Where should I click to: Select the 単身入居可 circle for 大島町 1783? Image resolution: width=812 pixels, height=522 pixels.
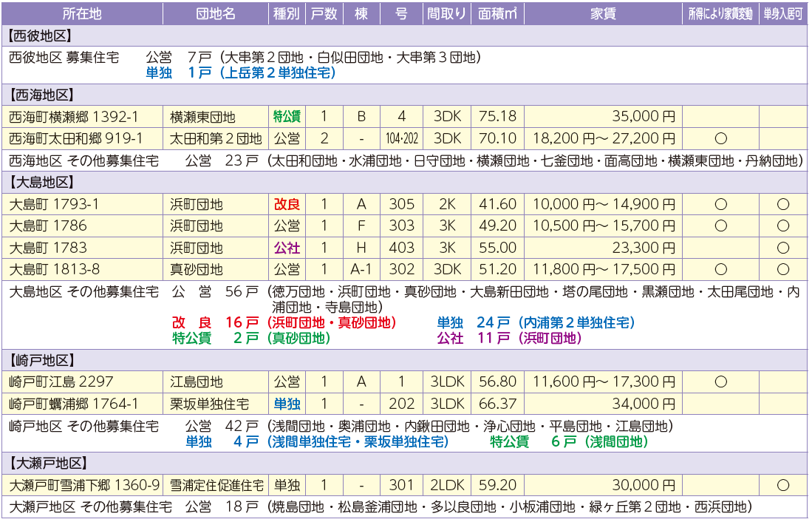pos(783,248)
